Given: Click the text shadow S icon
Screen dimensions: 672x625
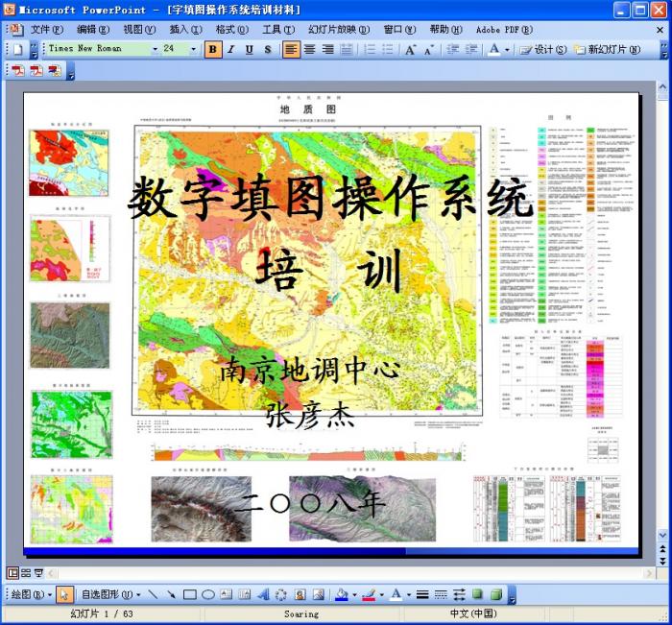Looking at the screenshot, I should (x=268, y=49).
